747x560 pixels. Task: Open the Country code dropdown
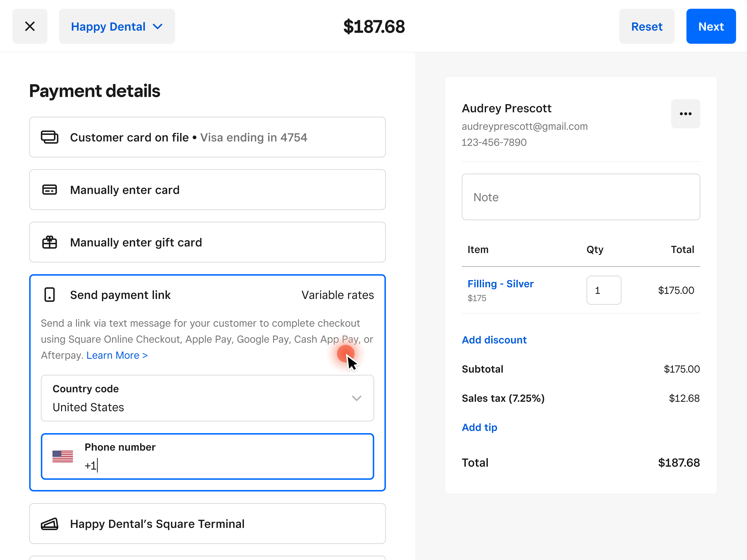pos(207,398)
